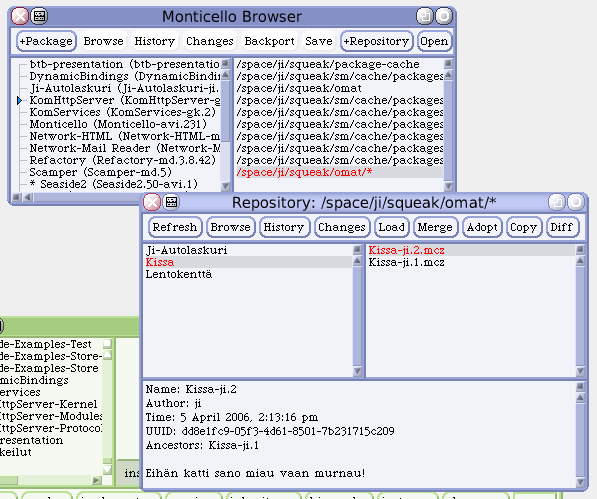This screenshot has width=597, height=499.
Task: Click the Backport button
Action: [270, 41]
